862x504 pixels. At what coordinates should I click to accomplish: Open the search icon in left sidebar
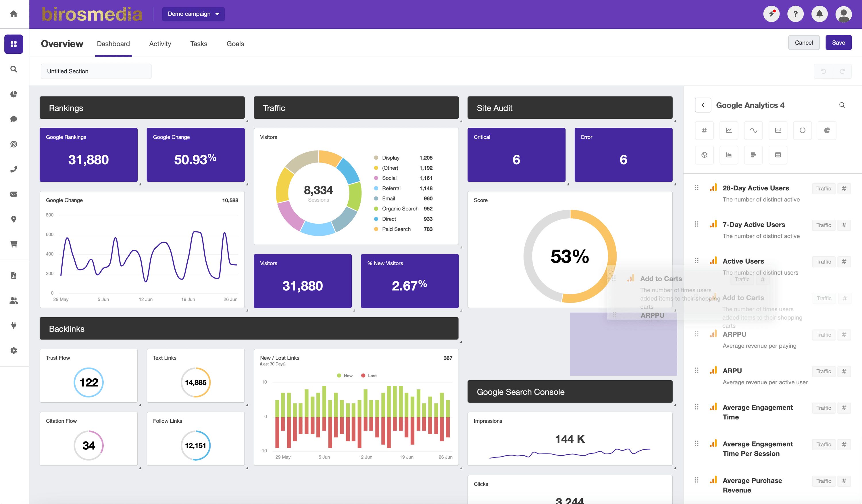click(14, 69)
